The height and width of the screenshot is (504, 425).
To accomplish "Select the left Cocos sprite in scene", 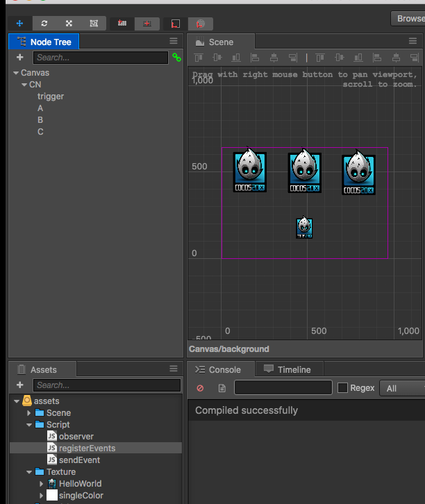I will tap(250, 170).
